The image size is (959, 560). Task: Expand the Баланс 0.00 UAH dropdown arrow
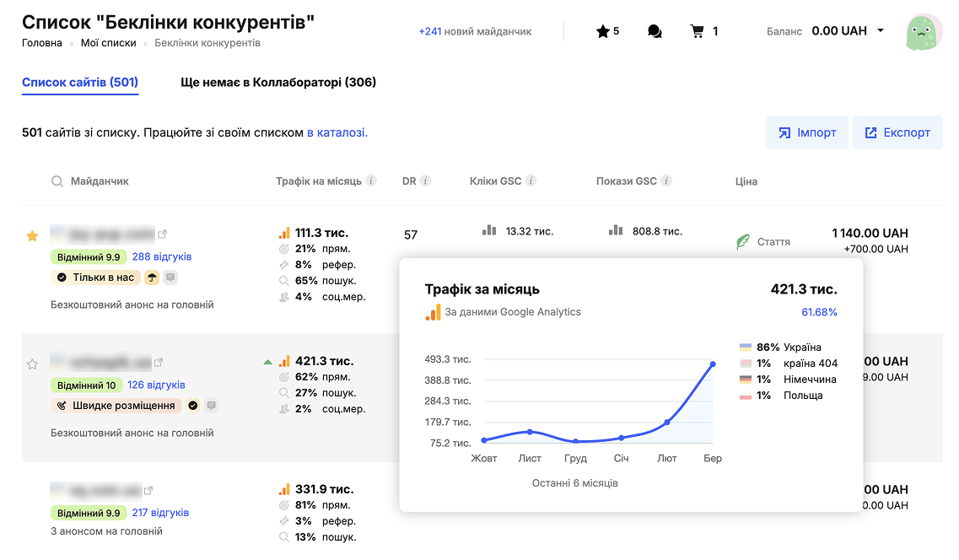tap(881, 31)
